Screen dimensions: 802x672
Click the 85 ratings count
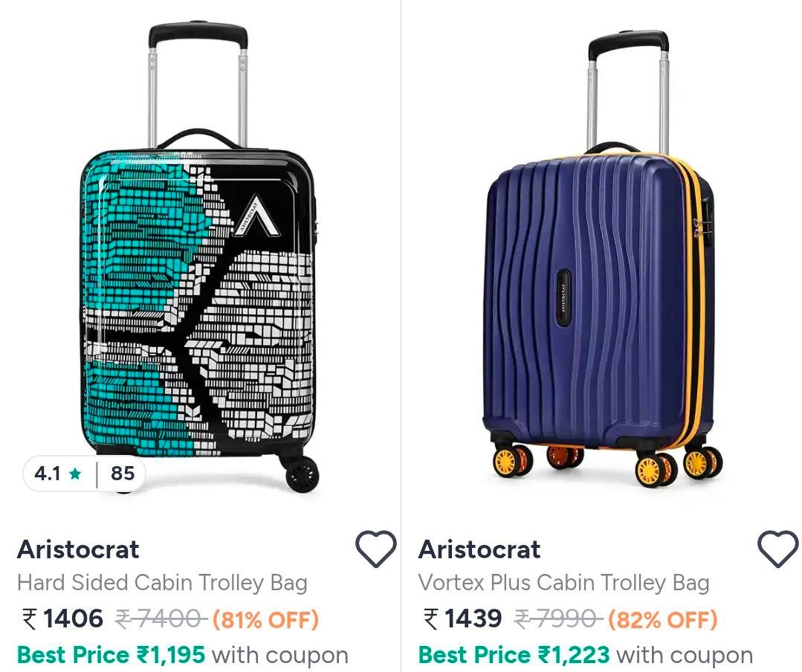click(121, 473)
